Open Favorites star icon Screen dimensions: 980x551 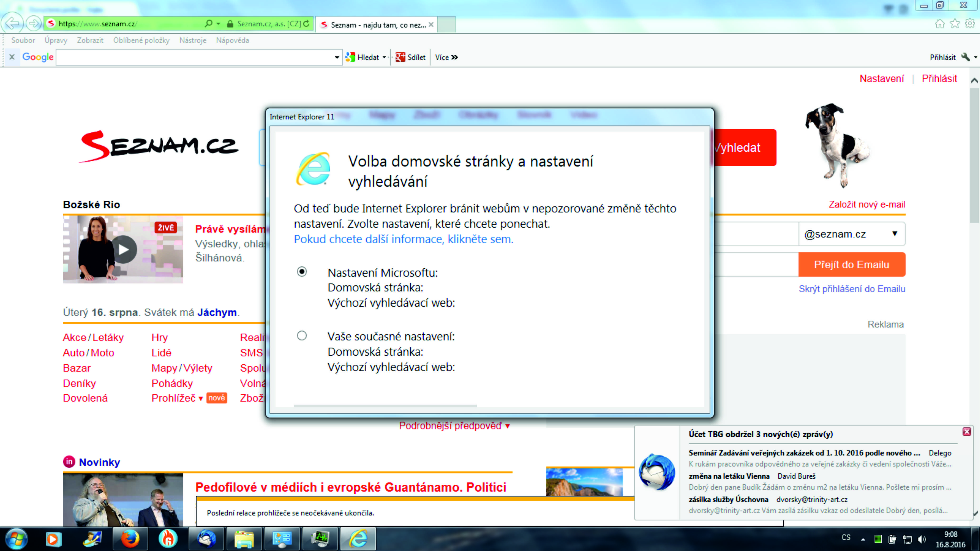click(955, 24)
